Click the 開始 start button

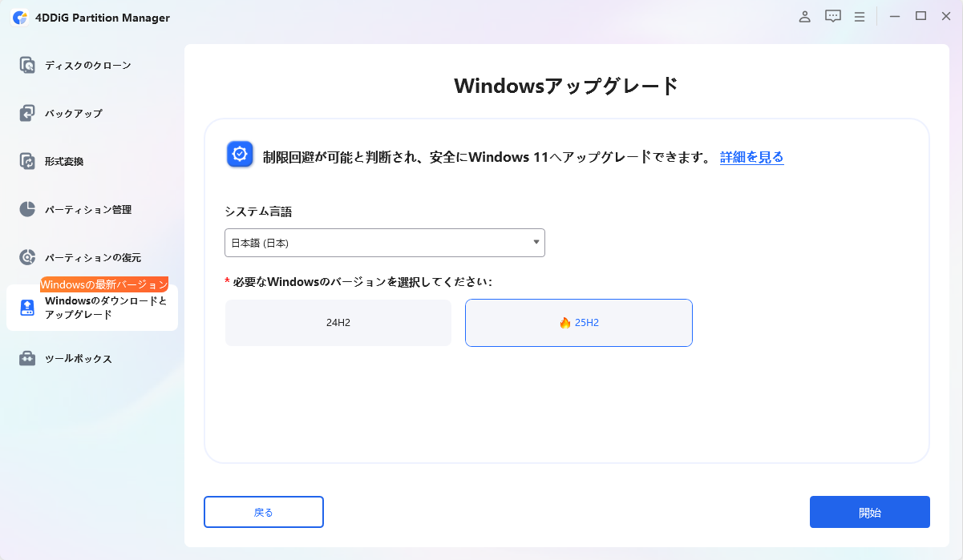coord(869,511)
